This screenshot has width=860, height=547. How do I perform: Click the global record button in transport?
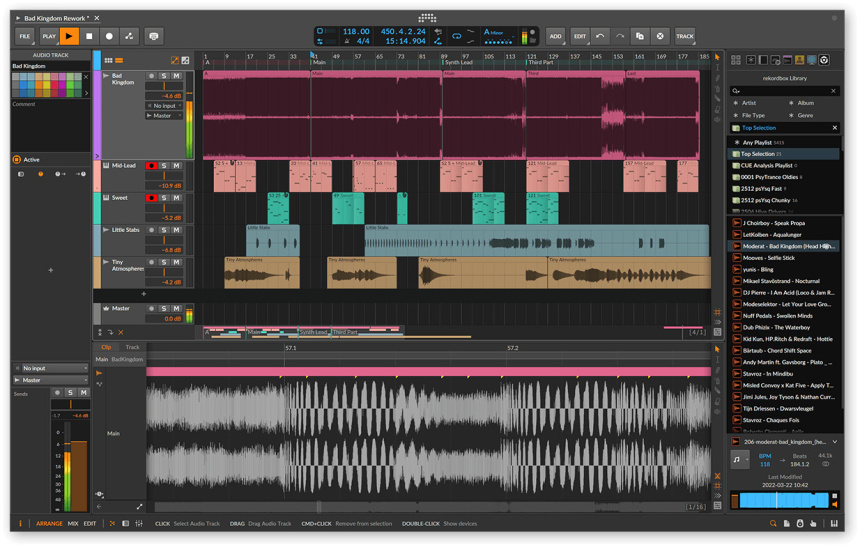pyautogui.click(x=109, y=36)
